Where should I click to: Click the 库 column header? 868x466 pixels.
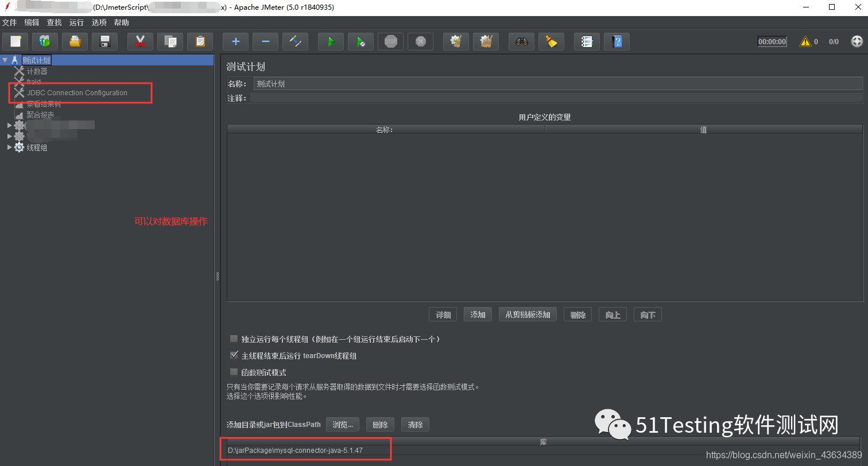(x=544, y=442)
